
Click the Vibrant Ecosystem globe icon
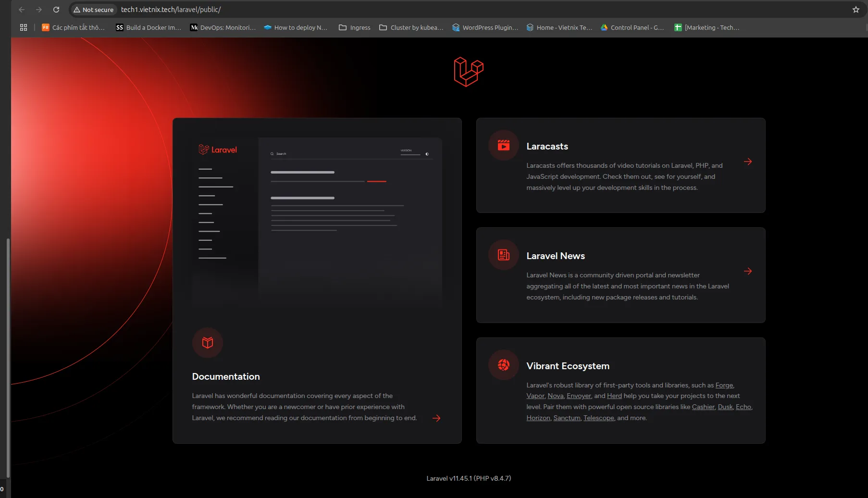coord(503,365)
